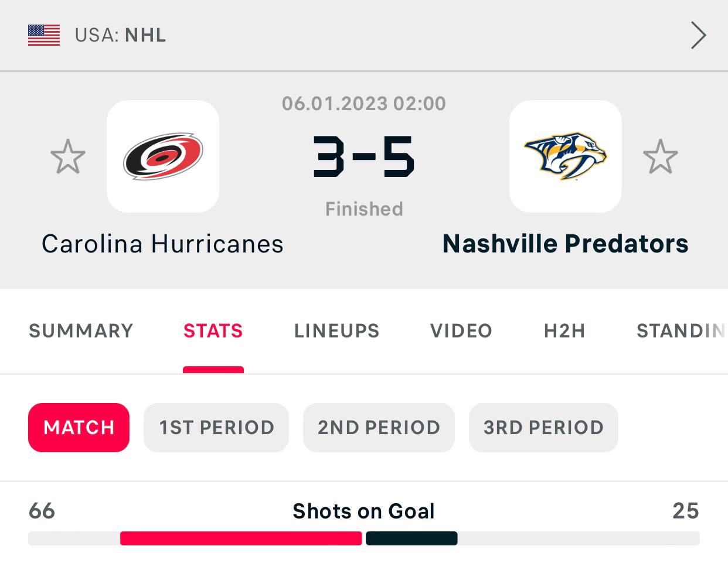Image resolution: width=728 pixels, height=570 pixels.
Task: Click the Carolina Hurricanes team logo
Action: coord(163,156)
